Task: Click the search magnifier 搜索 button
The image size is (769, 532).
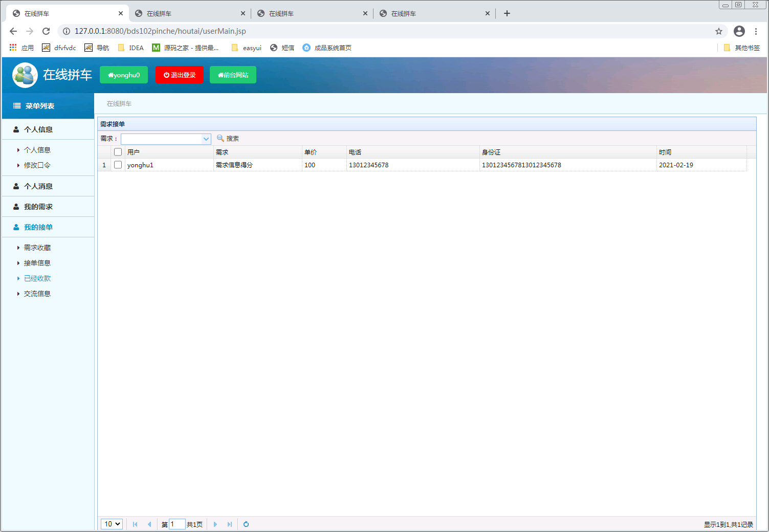Action: pos(228,139)
